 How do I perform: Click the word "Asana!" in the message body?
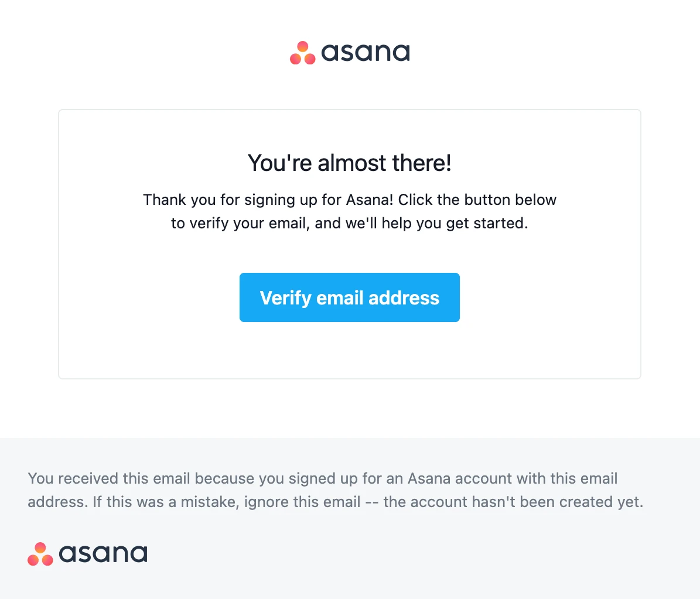pos(370,200)
